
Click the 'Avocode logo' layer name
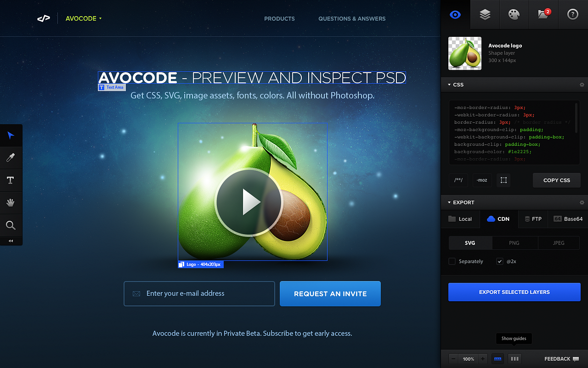(505, 46)
